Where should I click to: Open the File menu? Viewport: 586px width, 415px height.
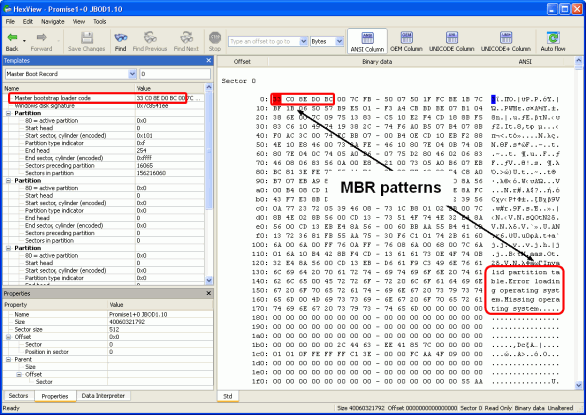[x=10, y=22]
